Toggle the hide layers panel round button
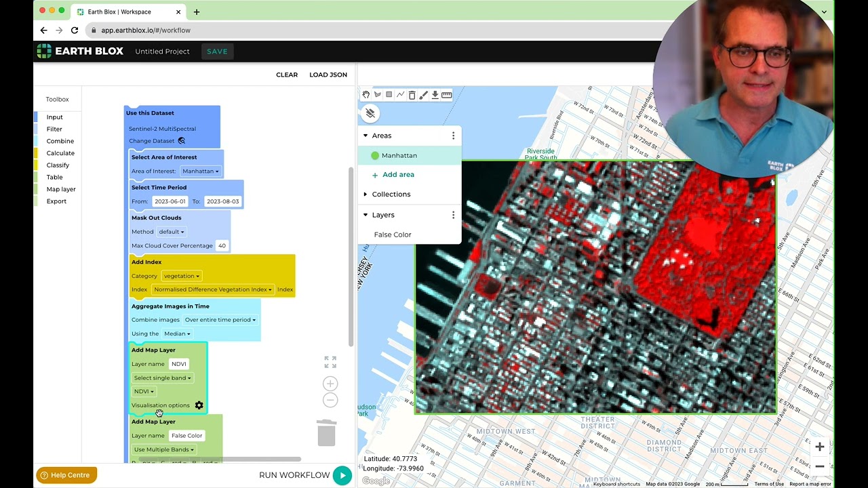Image resolution: width=868 pixels, height=488 pixels. (370, 113)
